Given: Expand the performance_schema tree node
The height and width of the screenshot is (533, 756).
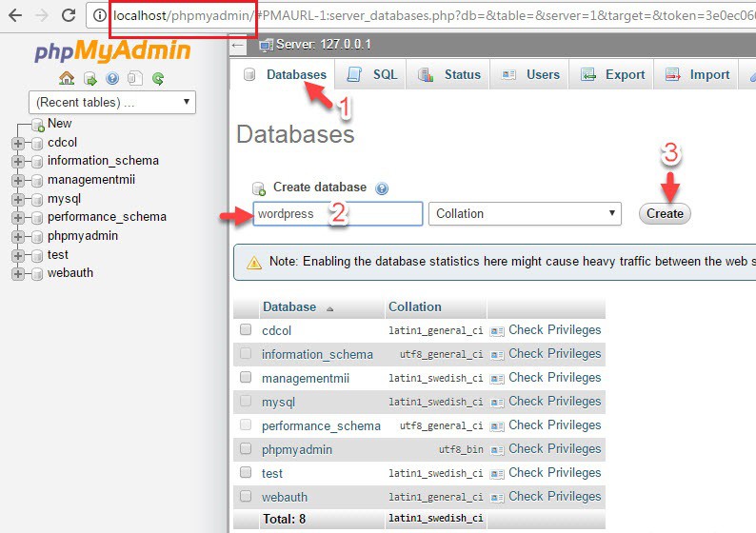Looking at the screenshot, I should (x=18, y=218).
